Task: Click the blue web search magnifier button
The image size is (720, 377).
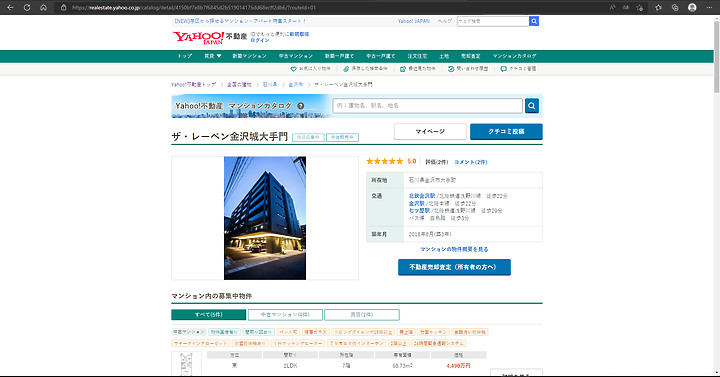Action: click(534, 21)
